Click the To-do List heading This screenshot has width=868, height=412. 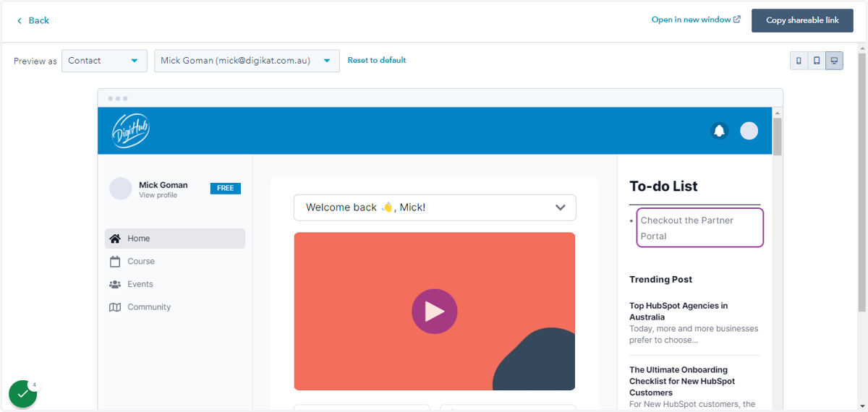pyautogui.click(x=663, y=186)
